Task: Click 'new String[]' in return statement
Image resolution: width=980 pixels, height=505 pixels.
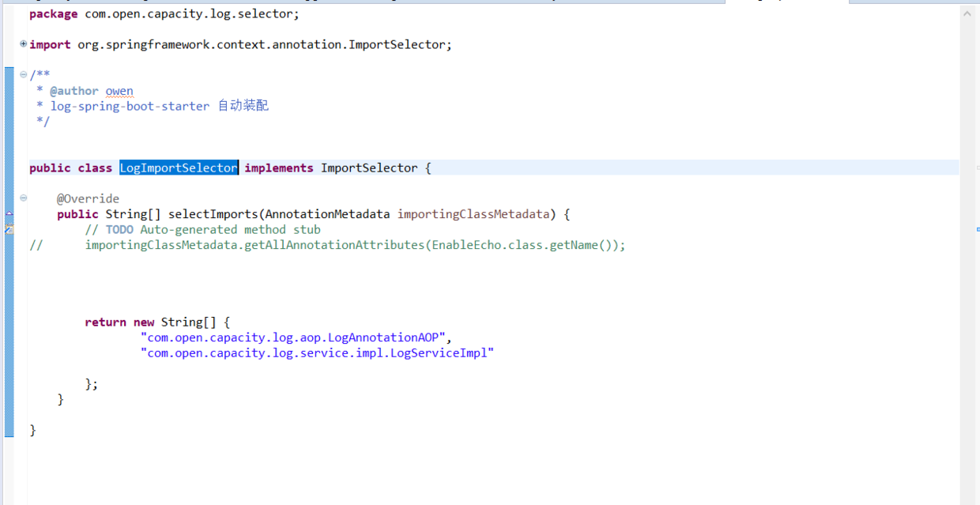Action: (175, 322)
